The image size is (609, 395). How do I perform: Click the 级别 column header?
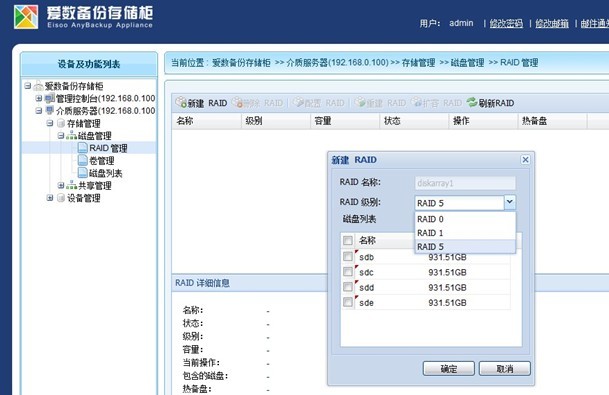click(276, 121)
